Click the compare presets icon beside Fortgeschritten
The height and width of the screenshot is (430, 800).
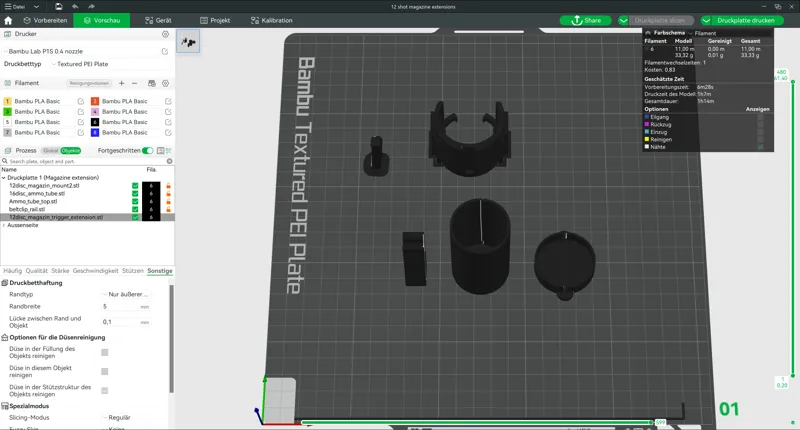tap(161, 150)
